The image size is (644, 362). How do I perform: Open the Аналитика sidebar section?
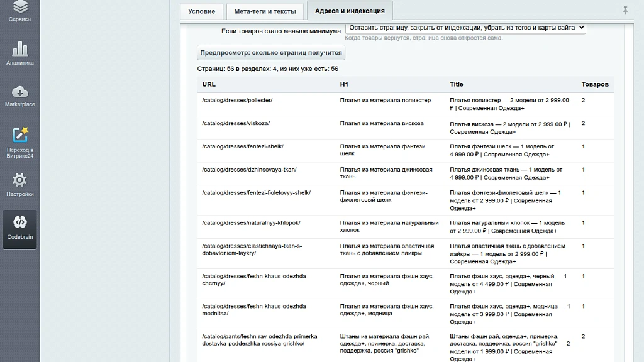19,53
